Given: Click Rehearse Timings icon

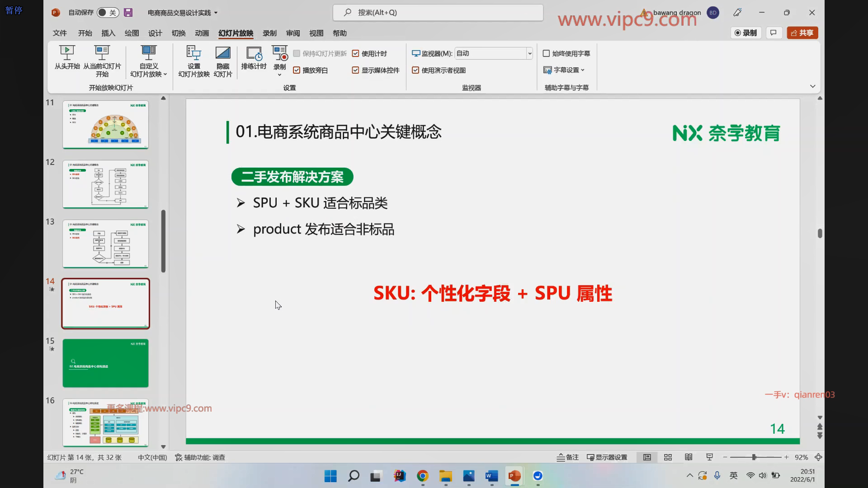Looking at the screenshot, I should pos(254,53).
